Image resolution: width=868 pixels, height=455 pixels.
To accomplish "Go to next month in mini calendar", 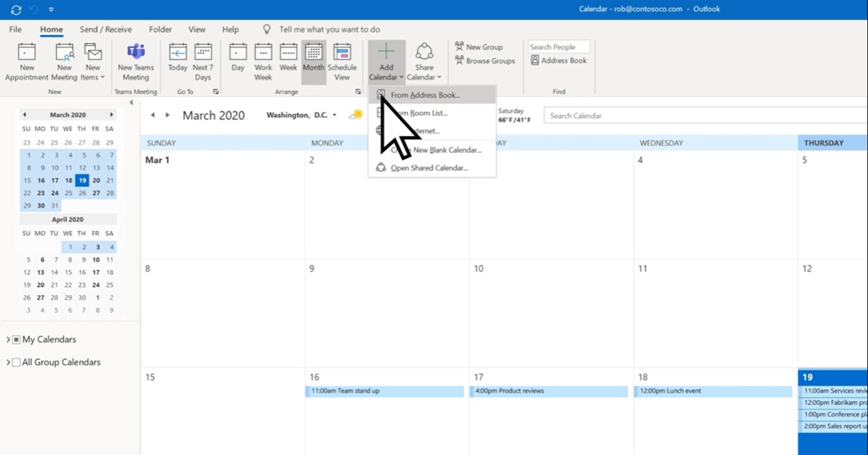I will tap(112, 114).
